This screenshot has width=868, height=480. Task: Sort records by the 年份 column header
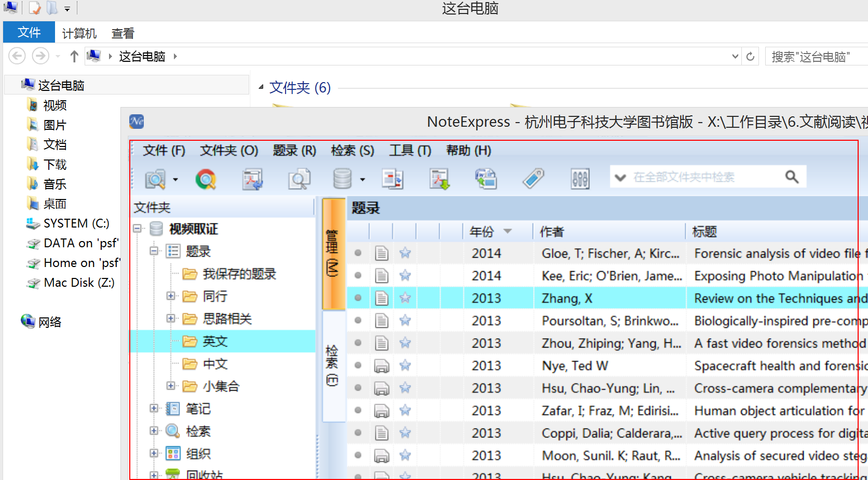point(497,232)
